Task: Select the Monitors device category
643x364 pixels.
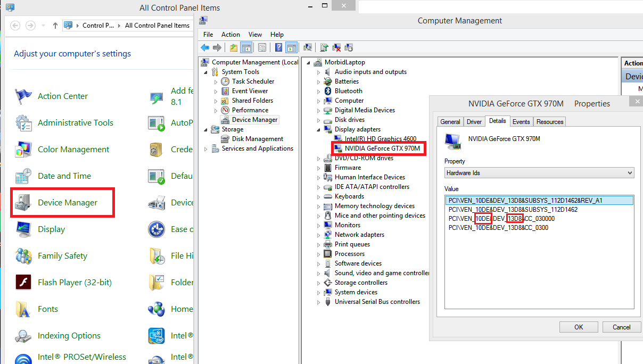Action: click(x=348, y=225)
